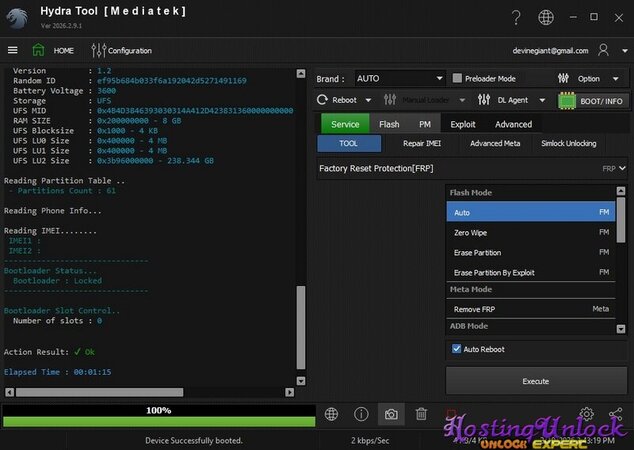The width and height of the screenshot is (634, 450).
Task: Click the Execute button
Action: pyautogui.click(x=535, y=381)
